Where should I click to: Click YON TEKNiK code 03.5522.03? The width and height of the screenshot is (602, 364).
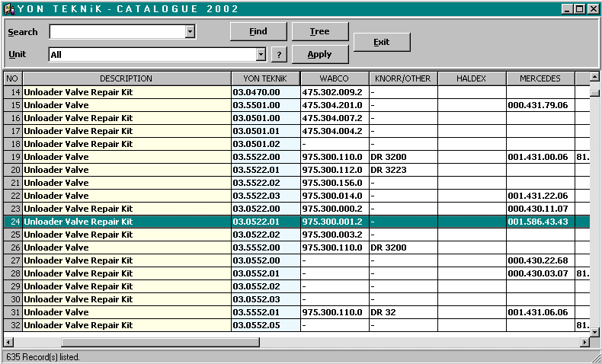(256, 196)
